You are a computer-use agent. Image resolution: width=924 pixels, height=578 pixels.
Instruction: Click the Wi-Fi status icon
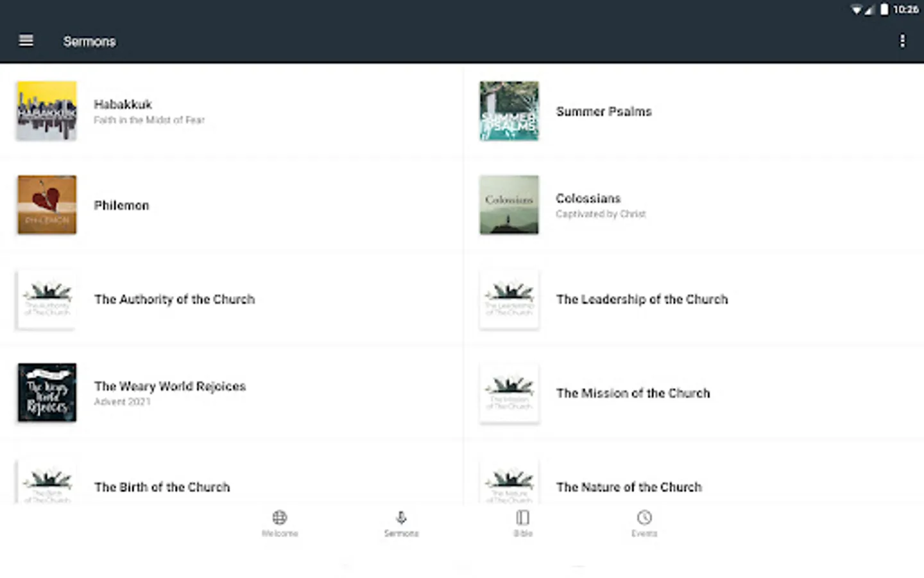point(856,10)
